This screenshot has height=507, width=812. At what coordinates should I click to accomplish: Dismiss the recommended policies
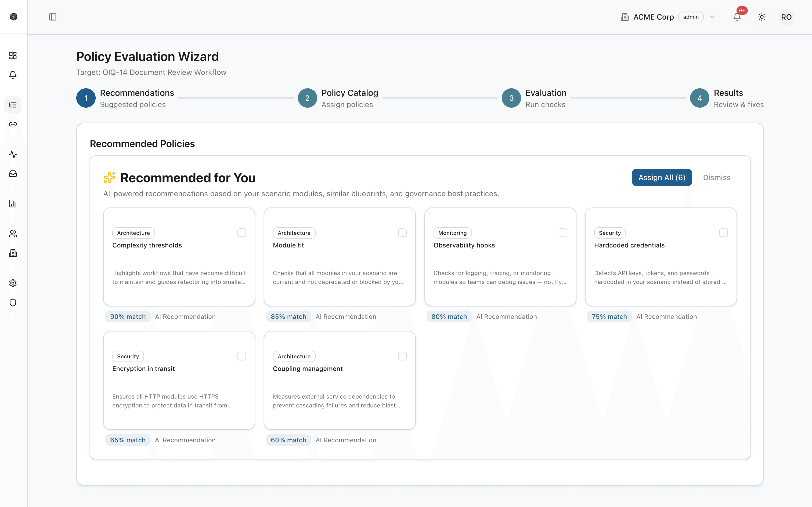717,177
